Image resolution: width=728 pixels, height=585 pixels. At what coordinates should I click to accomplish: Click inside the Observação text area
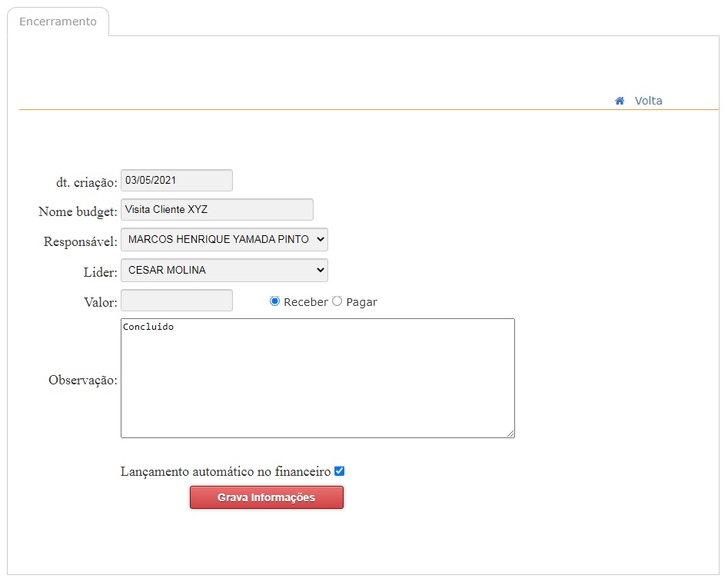coord(317,378)
